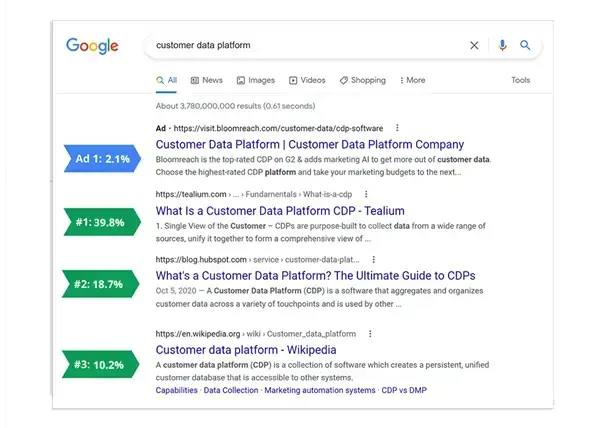Open the HubSpot Ultimate Guide to CDPs result
The width and height of the screenshot is (605, 428).
(x=315, y=275)
